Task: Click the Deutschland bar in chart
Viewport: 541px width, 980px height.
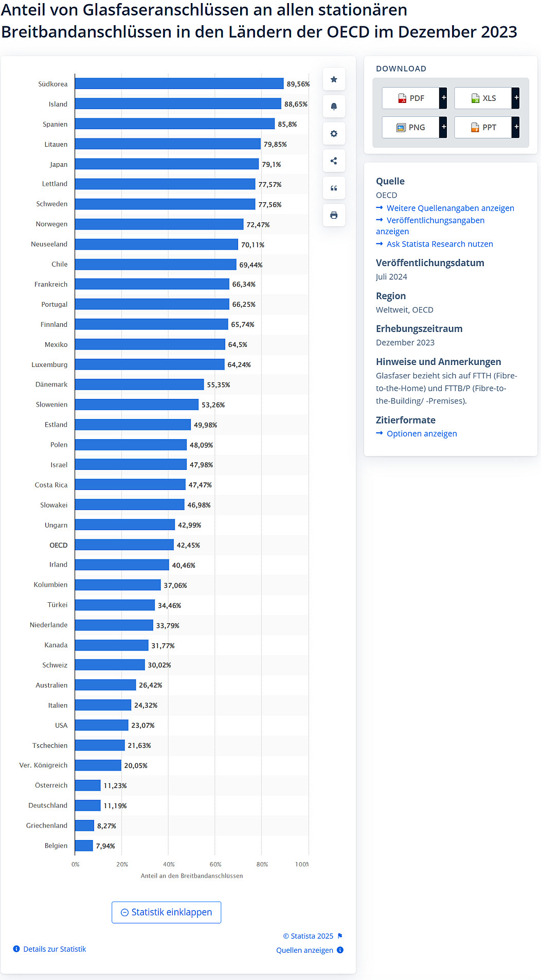Action: pyautogui.click(x=87, y=806)
